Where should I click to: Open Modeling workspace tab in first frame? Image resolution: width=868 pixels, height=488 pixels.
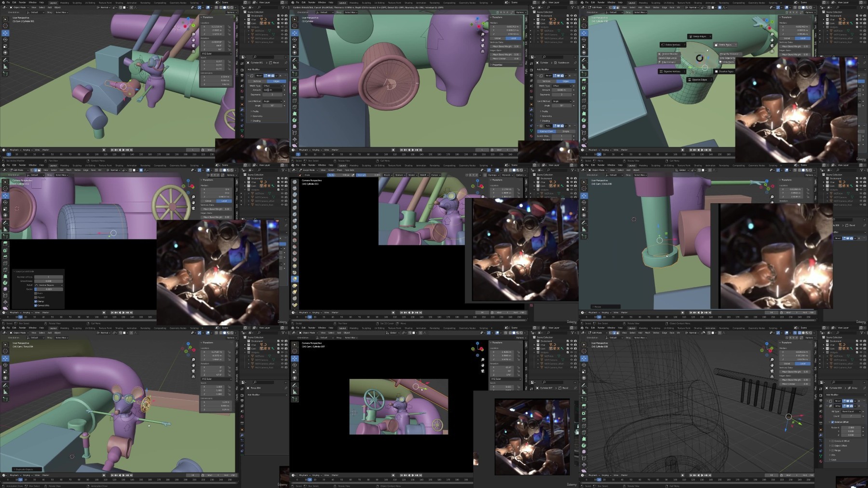pyautogui.click(x=65, y=2)
